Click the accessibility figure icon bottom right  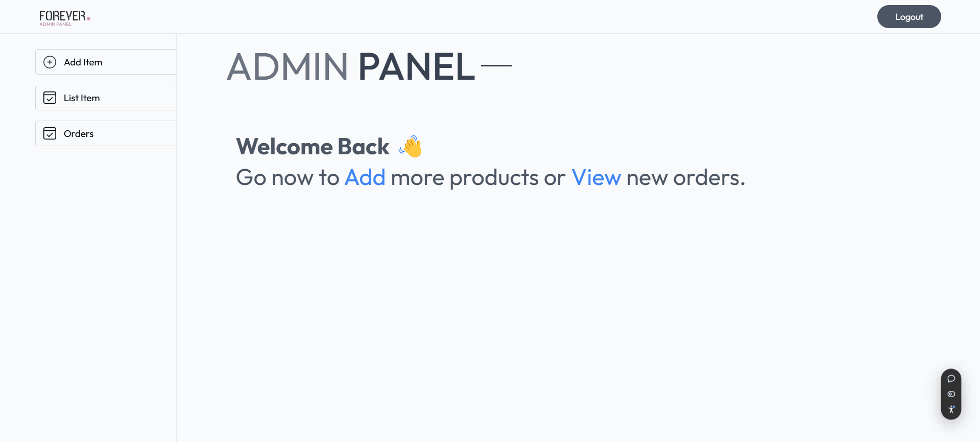coord(951,409)
